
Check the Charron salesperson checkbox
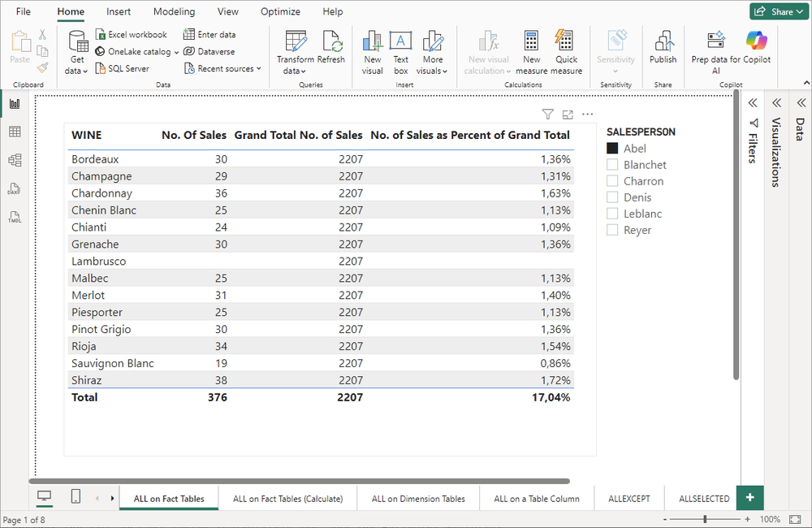[x=612, y=181]
